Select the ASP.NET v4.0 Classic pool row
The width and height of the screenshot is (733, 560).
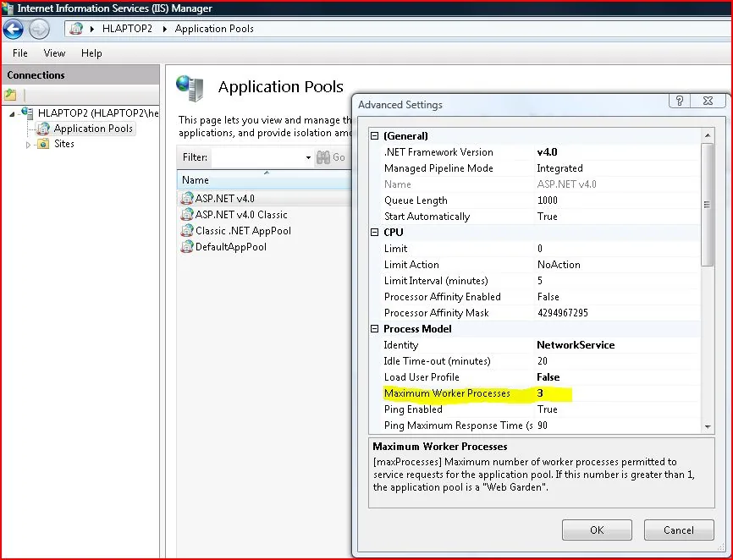264,215
